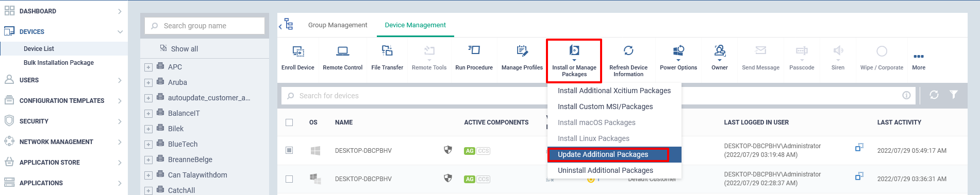Click remote session icon for 05:49:17 AM row
Viewport: 980px width, 195px height.
[859, 148]
